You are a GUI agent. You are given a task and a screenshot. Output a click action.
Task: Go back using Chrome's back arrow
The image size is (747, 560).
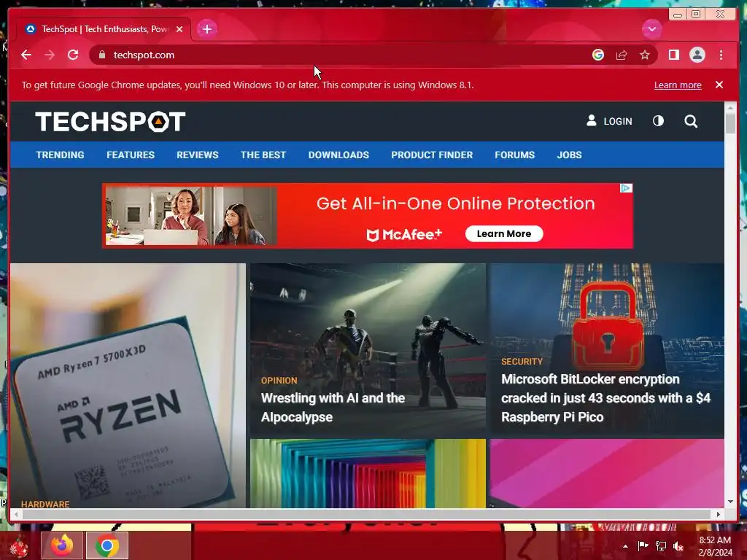click(26, 55)
